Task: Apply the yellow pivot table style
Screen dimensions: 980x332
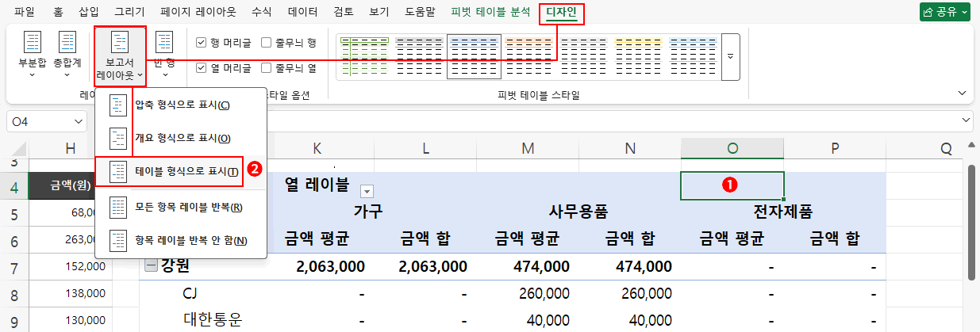Action: click(638, 57)
